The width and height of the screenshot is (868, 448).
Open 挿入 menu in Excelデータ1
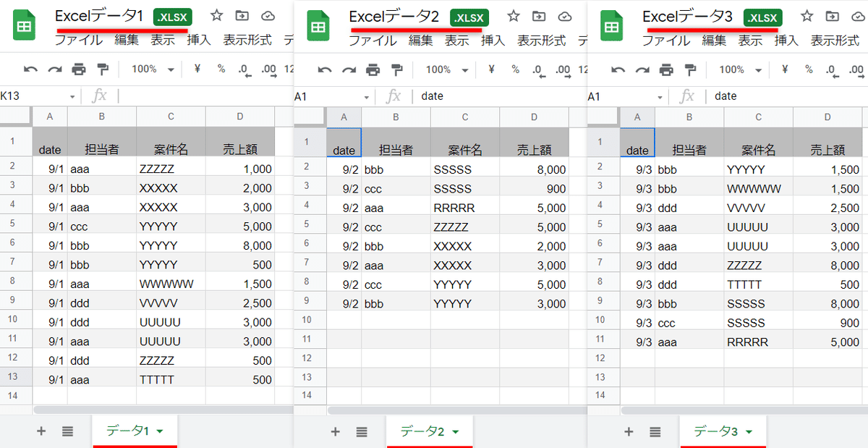(x=199, y=41)
